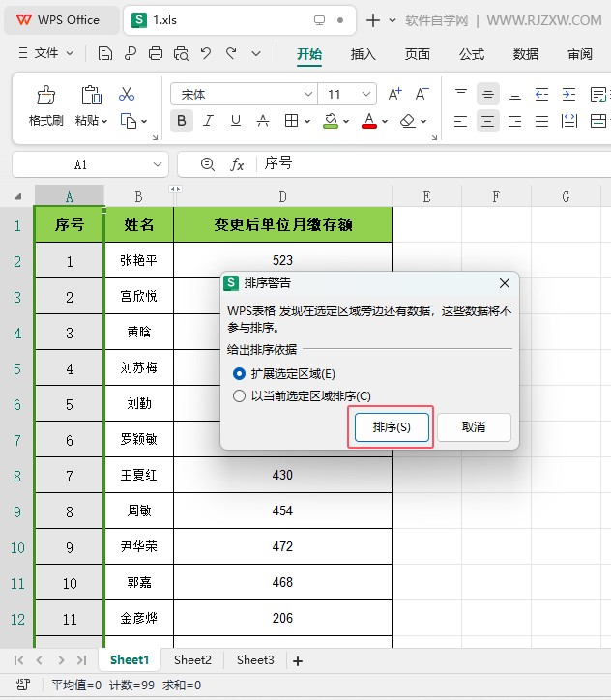Image resolution: width=611 pixels, height=700 pixels.
Task: Align cell content to the top
Action: point(461,94)
